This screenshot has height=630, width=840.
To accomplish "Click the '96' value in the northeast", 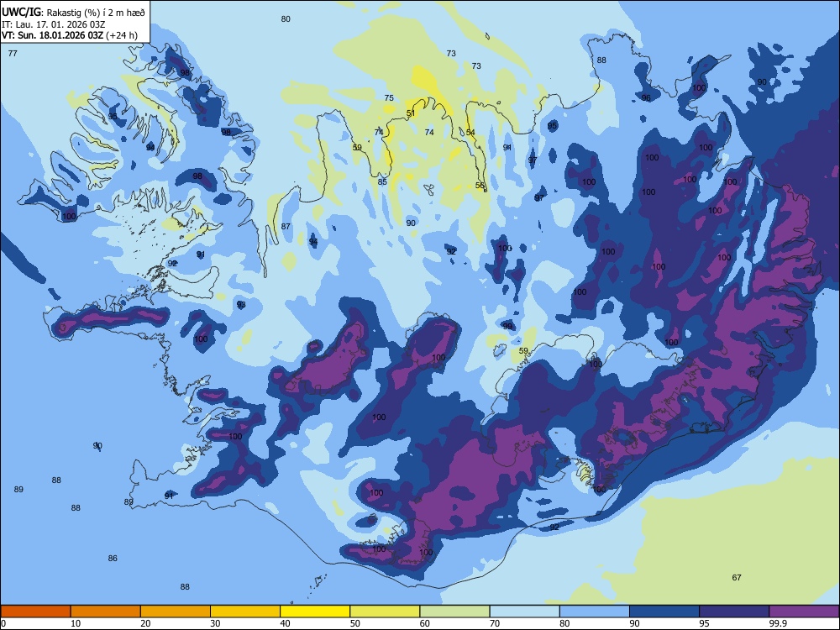I will 646,98.
